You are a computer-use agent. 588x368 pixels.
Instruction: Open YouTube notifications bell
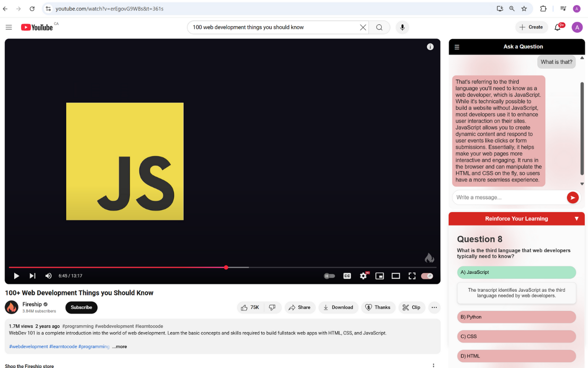coord(558,27)
